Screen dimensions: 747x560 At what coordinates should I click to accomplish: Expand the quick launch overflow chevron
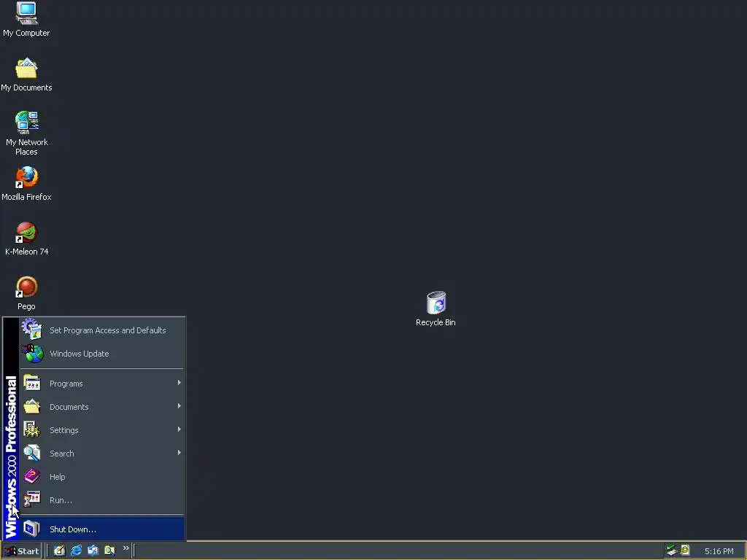click(x=125, y=548)
